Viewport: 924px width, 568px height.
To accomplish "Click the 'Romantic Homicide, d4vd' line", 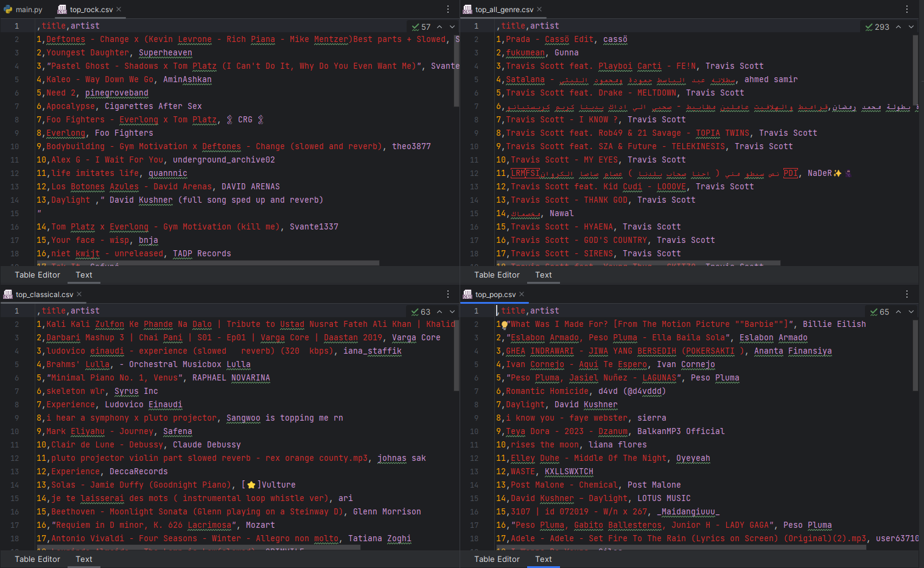I will pyautogui.click(x=581, y=391).
